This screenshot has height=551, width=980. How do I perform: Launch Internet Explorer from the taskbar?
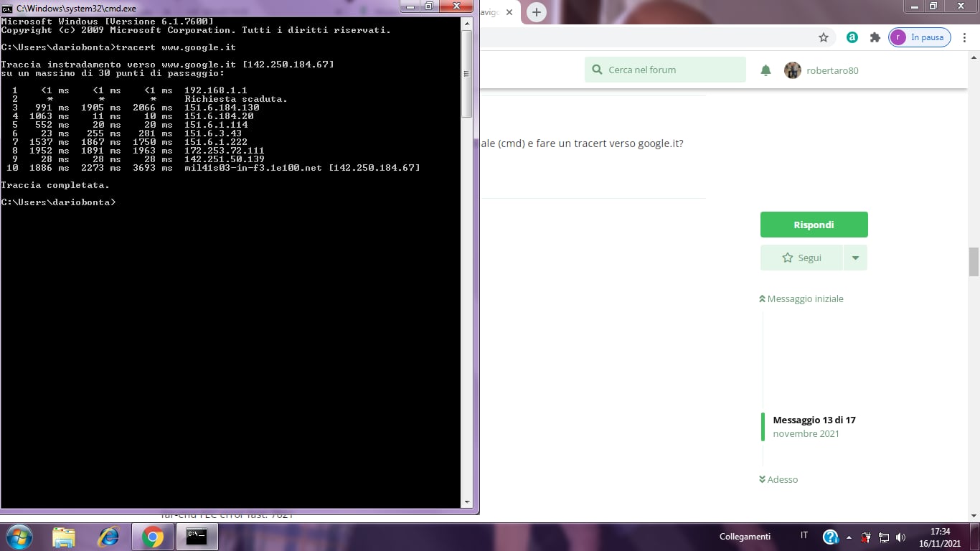pos(108,537)
